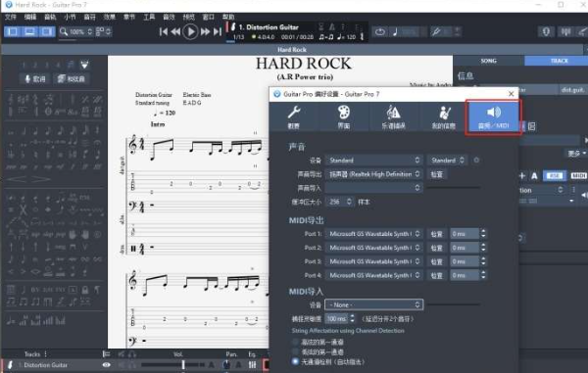Adjust Port 4 latency stepper arrows
Image resolution: width=588 pixels, height=373 pixels.
click(483, 275)
